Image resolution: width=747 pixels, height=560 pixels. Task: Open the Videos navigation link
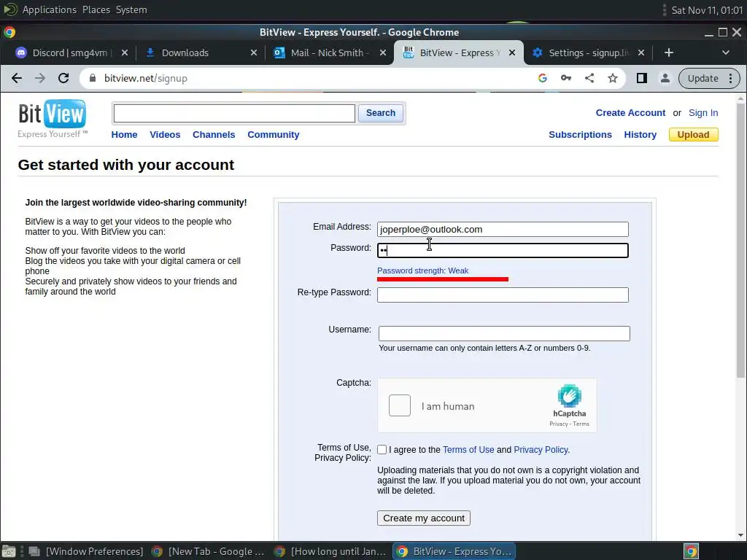pos(165,135)
